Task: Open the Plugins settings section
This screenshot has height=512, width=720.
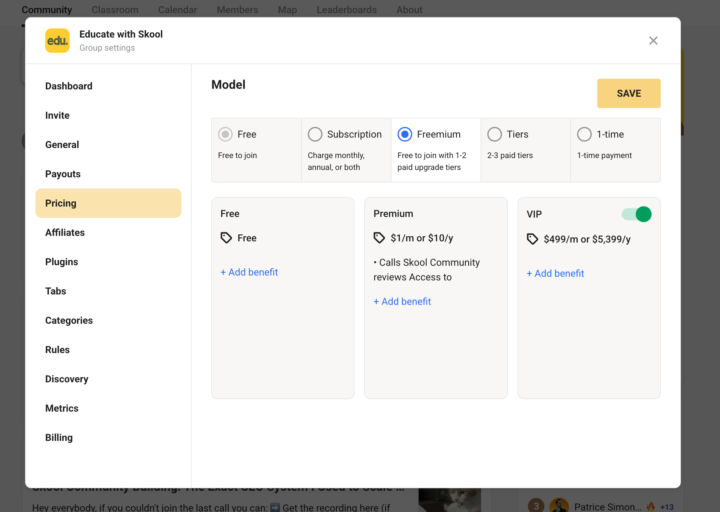Action: 61,262
